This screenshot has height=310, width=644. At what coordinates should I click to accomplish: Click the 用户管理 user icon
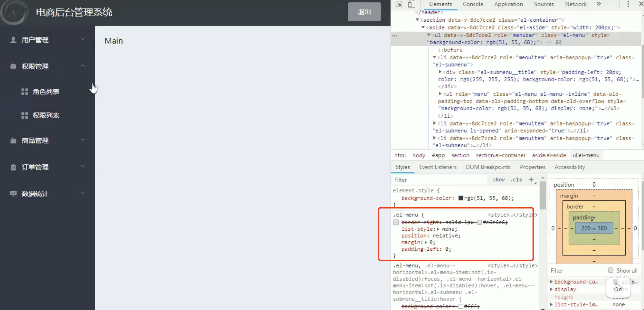coord(13,40)
